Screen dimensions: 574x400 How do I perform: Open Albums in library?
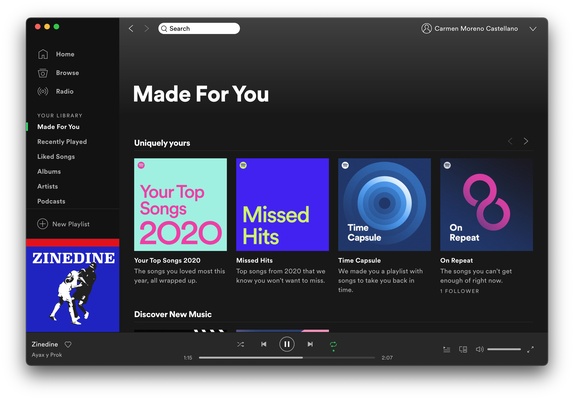tap(49, 171)
